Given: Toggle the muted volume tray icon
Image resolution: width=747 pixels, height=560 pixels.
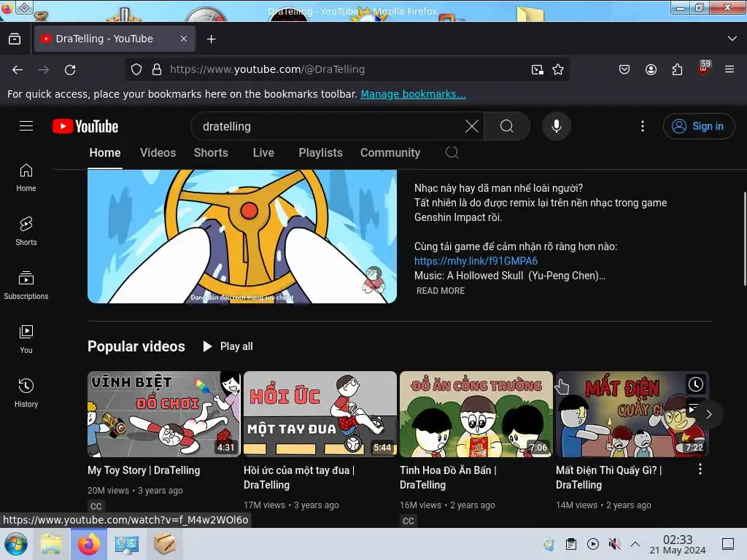Looking at the screenshot, I should coord(614,544).
